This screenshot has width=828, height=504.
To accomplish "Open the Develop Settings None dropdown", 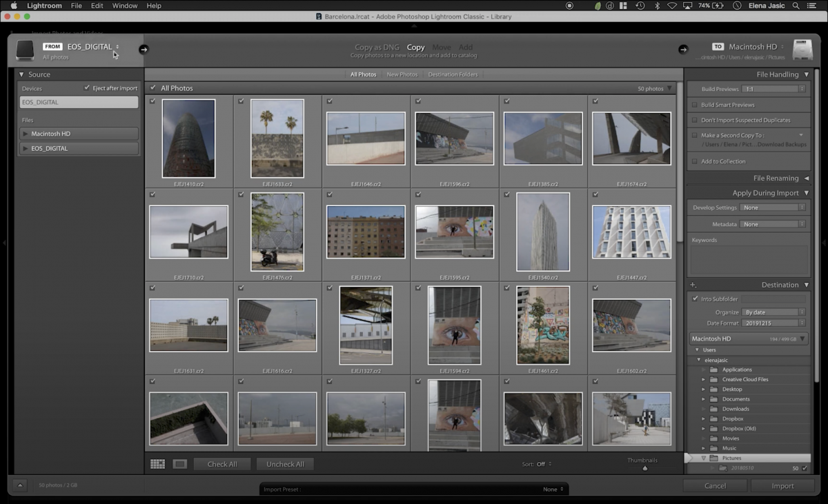I will (x=771, y=208).
